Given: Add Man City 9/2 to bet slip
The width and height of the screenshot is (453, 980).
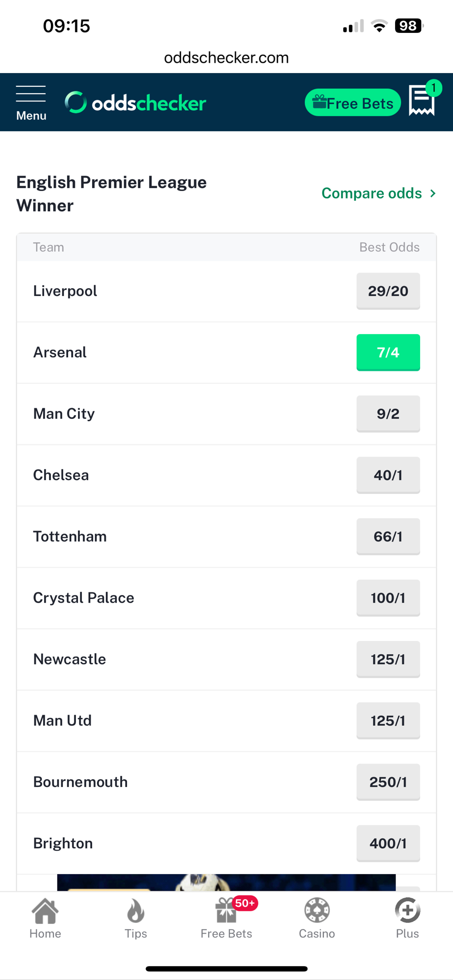Looking at the screenshot, I should pyautogui.click(x=388, y=414).
